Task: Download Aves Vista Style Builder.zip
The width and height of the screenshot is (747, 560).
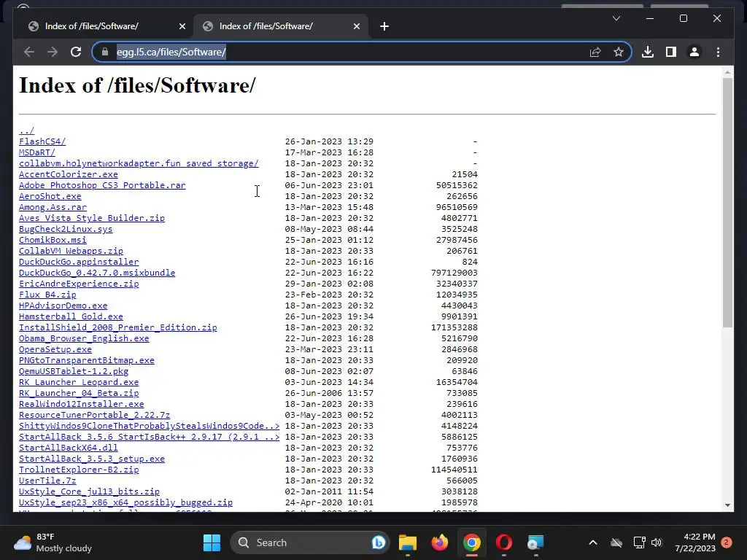Action: click(x=92, y=218)
